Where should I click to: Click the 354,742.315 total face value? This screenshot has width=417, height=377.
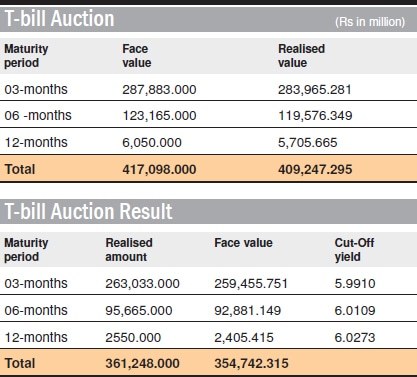coord(251,363)
